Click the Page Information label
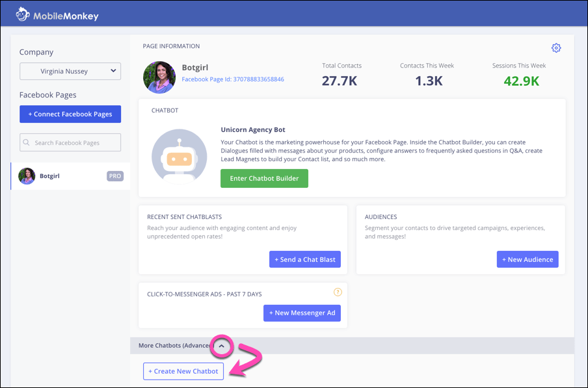The image size is (588, 388). pyautogui.click(x=171, y=46)
